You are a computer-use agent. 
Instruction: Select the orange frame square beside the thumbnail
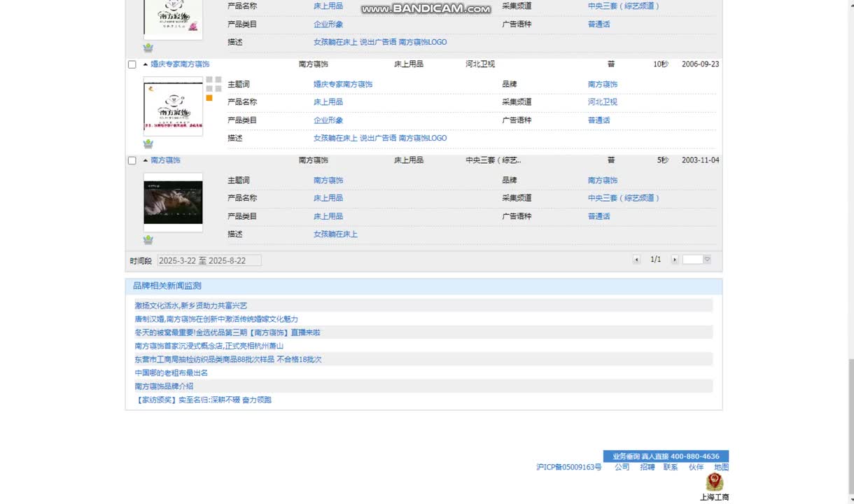(209, 98)
